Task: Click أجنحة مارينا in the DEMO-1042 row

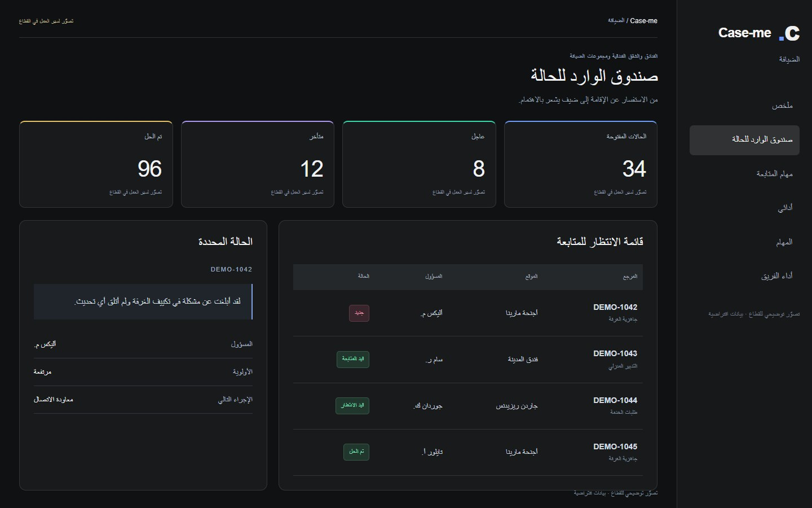Action: point(522,313)
